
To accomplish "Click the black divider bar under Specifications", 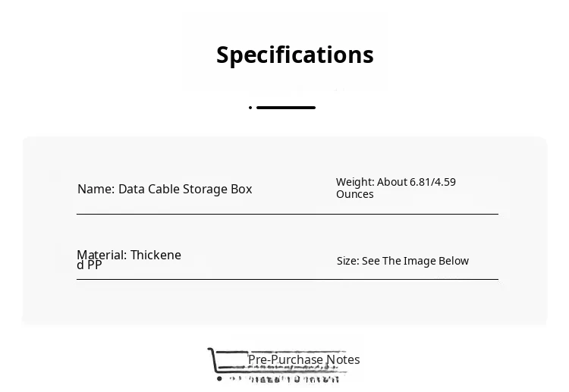I will (x=286, y=108).
